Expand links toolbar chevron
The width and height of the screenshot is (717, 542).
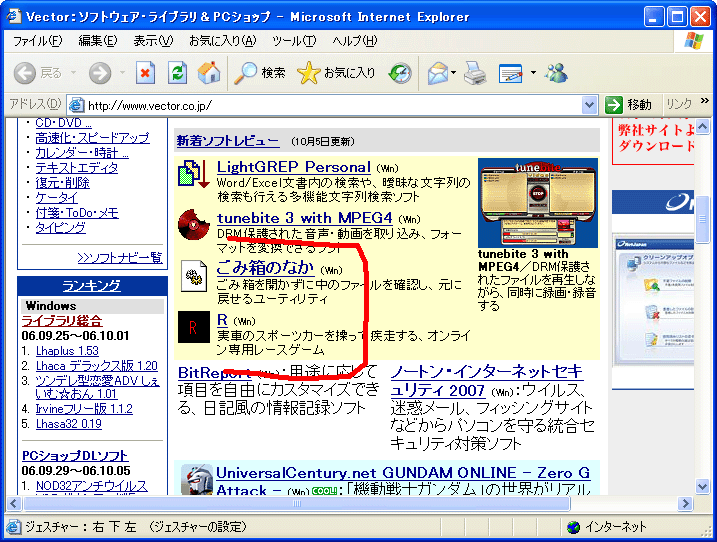pos(705,101)
